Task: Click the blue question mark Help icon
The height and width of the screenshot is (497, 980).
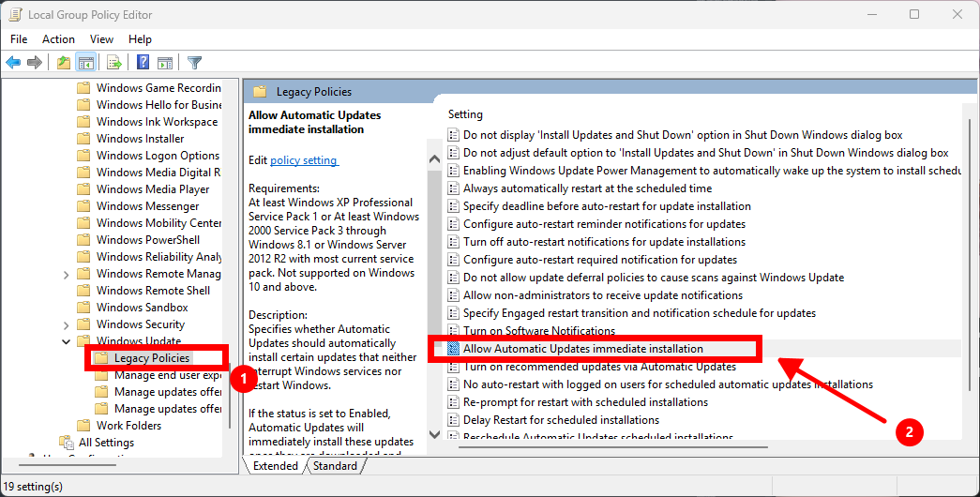Action: click(x=143, y=63)
